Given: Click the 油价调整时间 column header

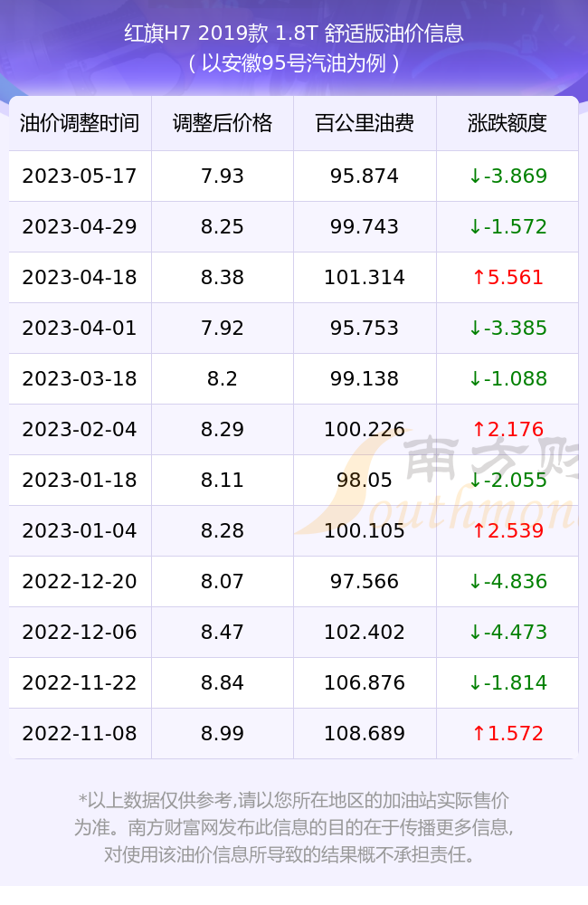Looking at the screenshot, I should (x=80, y=123).
